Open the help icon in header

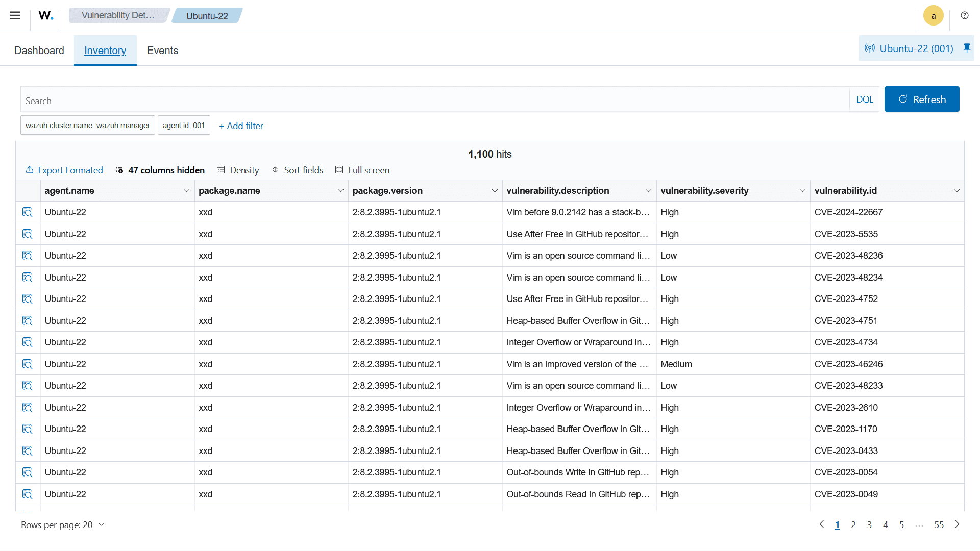point(964,15)
